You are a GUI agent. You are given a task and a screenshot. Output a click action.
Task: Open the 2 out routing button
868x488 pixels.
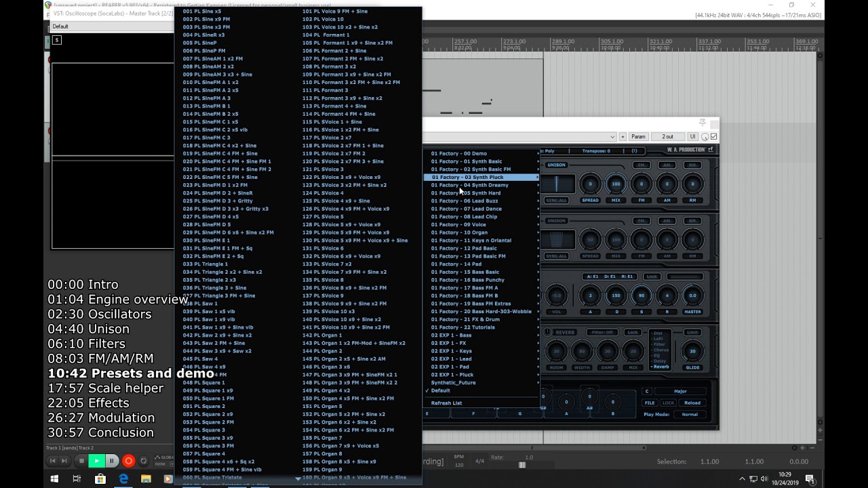point(667,137)
